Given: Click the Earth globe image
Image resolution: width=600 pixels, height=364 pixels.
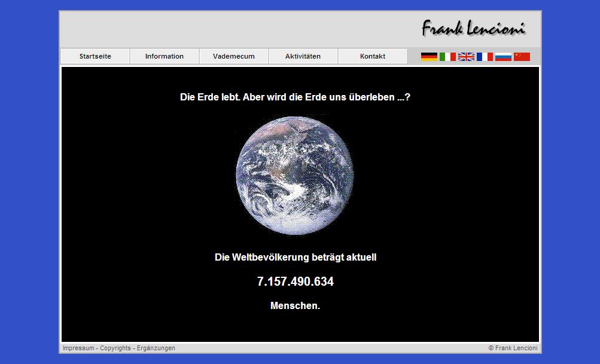Looking at the screenshot, I should coord(295,175).
